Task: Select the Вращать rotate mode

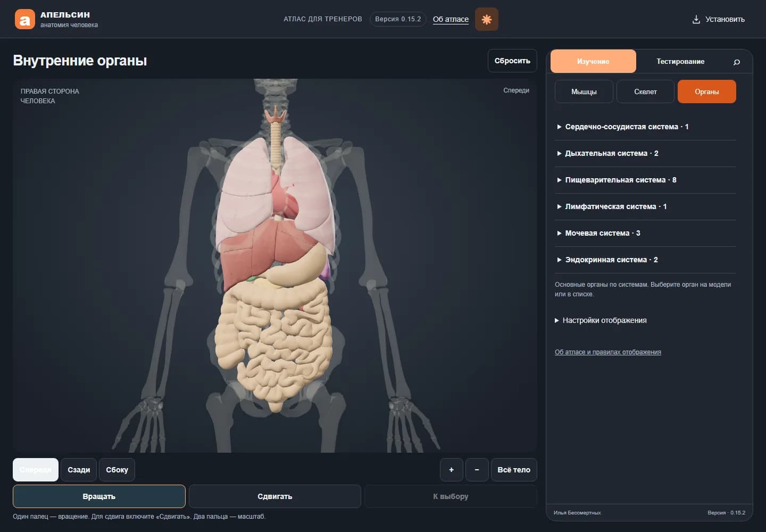Action: pos(99,496)
